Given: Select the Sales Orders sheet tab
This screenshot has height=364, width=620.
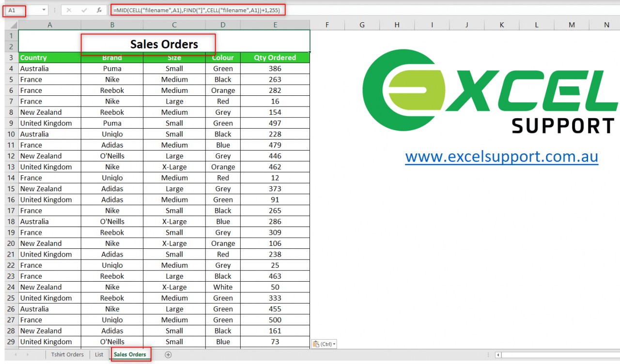Looking at the screenshot, I should click(x=130, y=354).
